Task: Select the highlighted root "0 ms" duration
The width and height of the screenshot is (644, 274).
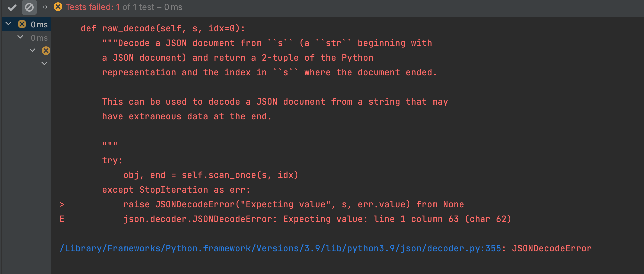Action: point(39,25)
